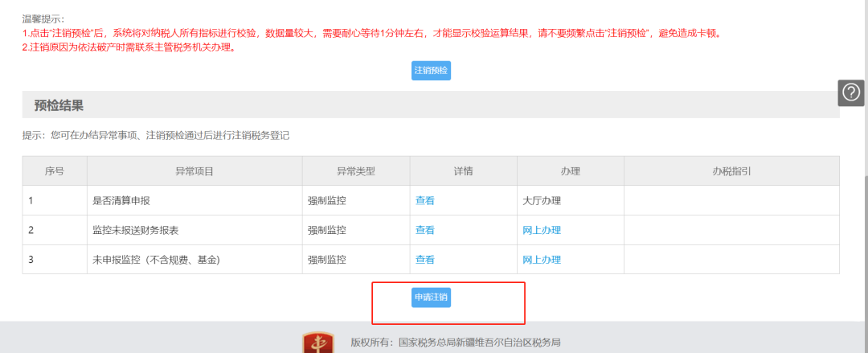
Task: Click the 注销预检 button
Action: pos(431,71)
